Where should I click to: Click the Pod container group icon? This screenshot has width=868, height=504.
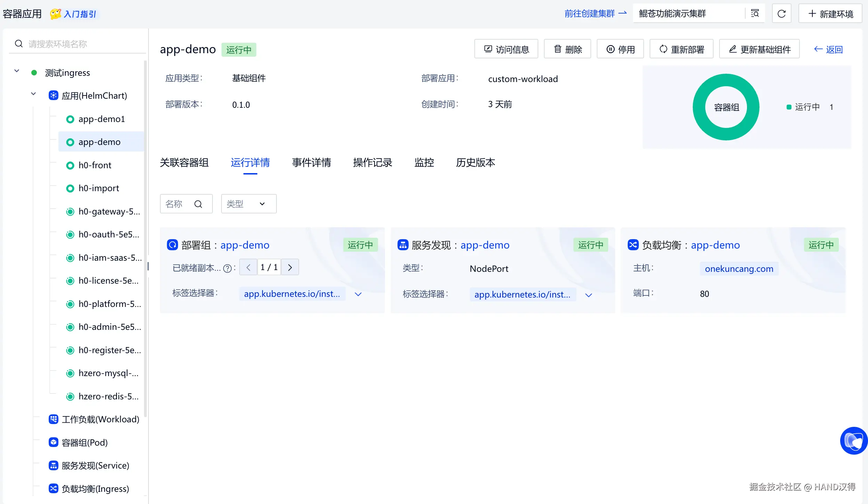(x=53, y=442)
